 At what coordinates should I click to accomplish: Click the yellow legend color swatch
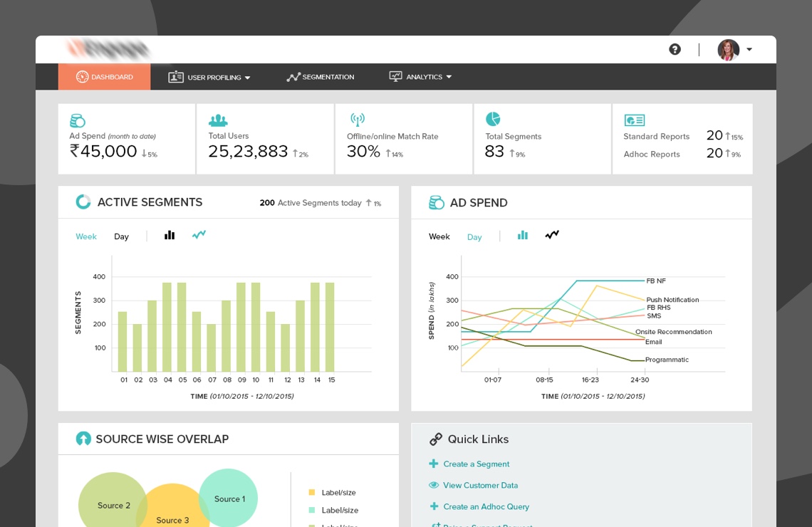point(311,492)
